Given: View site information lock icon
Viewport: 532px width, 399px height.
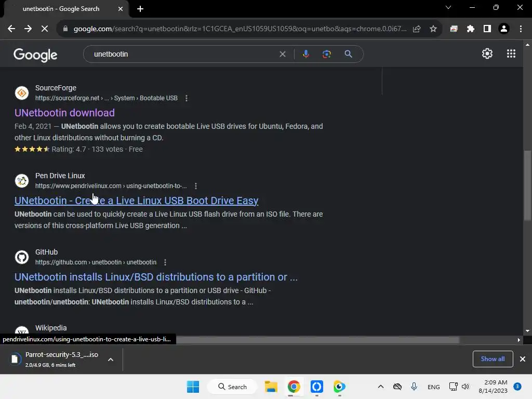Looking at the screenshot, I should [x=65, y=29].
